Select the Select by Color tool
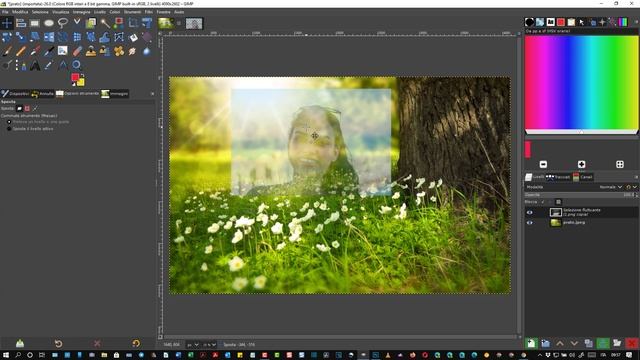Viewport: 640px width, 360px height. coord(119,23)
